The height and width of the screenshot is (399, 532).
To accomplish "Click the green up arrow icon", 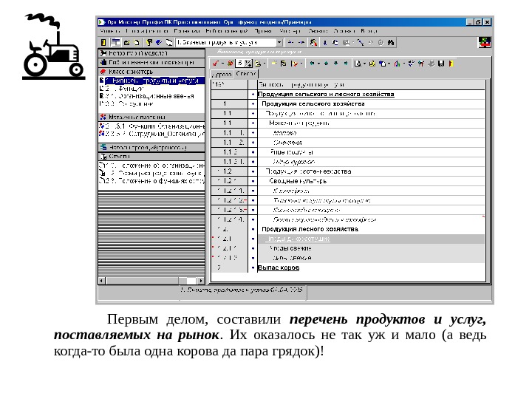I will (x=327, y=64).
